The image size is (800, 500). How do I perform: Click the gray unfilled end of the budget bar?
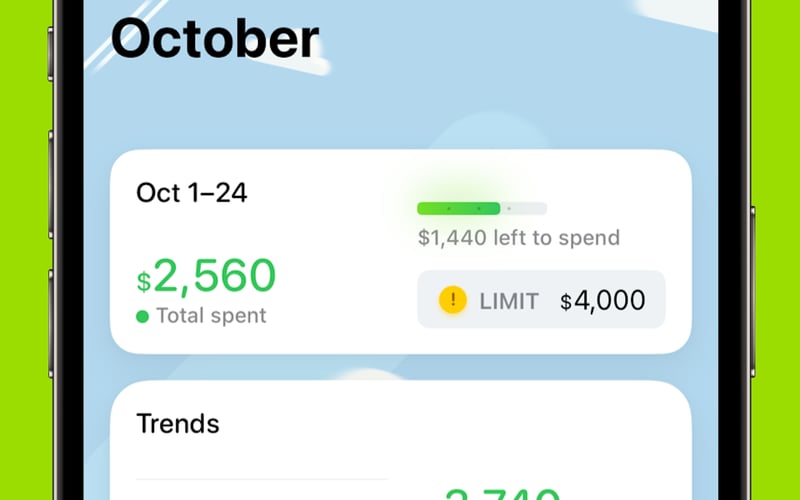pyautogui.click(x=525, y=208)
